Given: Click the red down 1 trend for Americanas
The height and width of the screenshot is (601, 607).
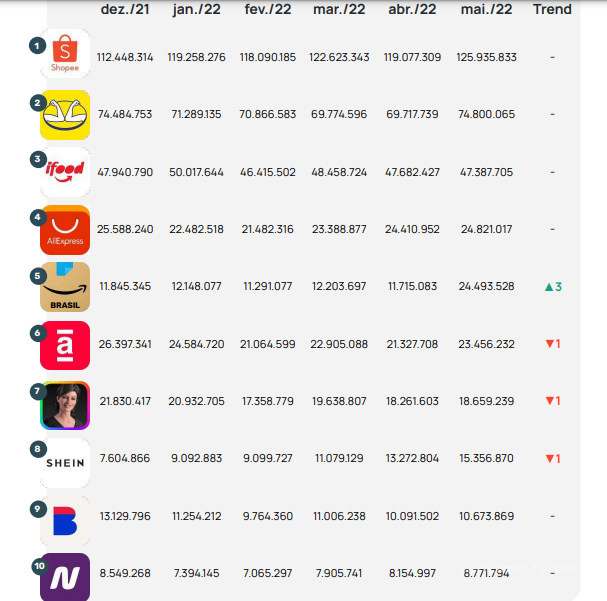Looking at the screenshot, I should [x=553, y=344].
